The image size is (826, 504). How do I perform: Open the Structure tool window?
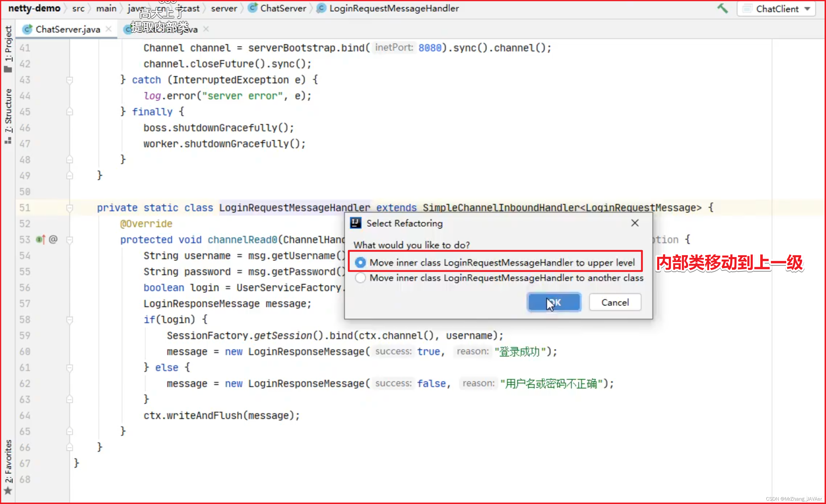8,116
